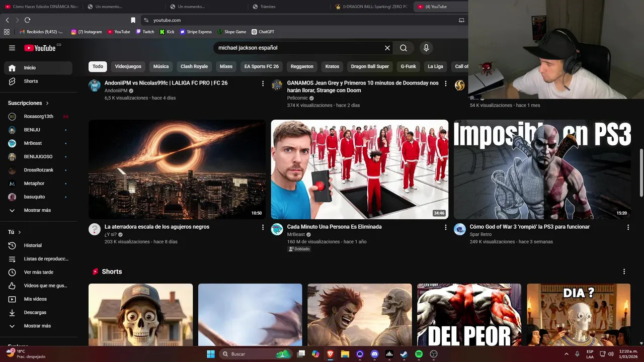
Task: Open options for God of War 3 video
Action: coord(628,227)
